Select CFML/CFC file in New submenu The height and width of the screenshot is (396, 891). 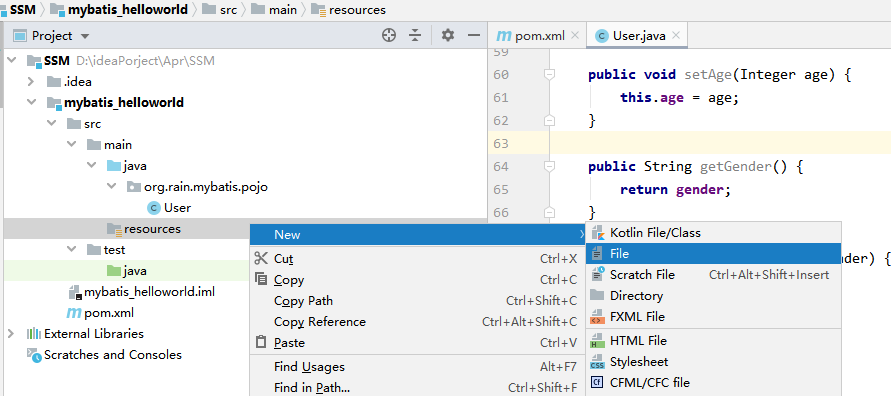point(714,382)
